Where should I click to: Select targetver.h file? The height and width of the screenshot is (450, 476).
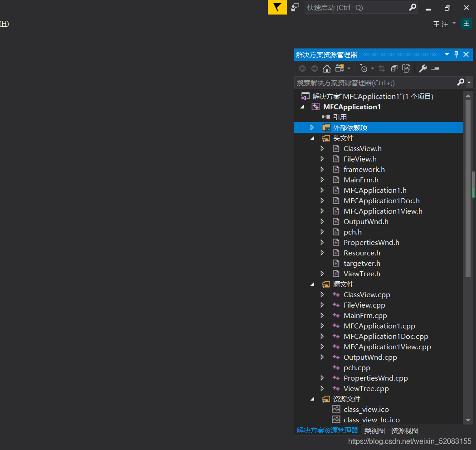tap(362, 264)
